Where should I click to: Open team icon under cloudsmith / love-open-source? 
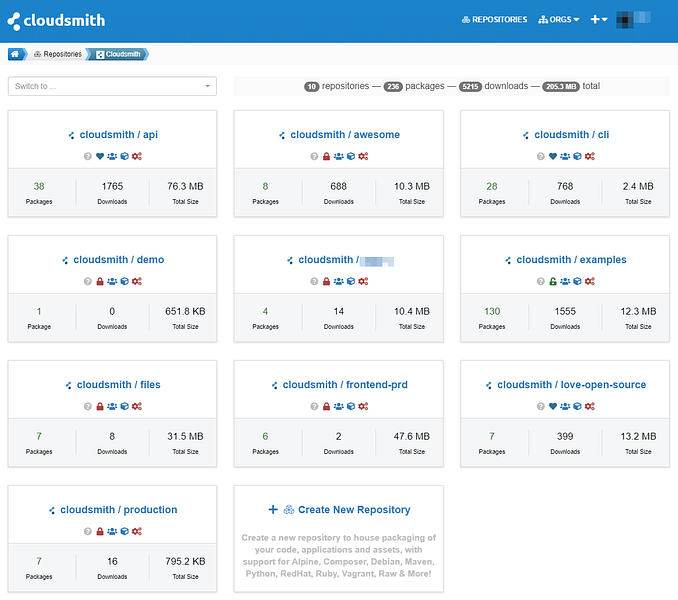pos(565,406)
